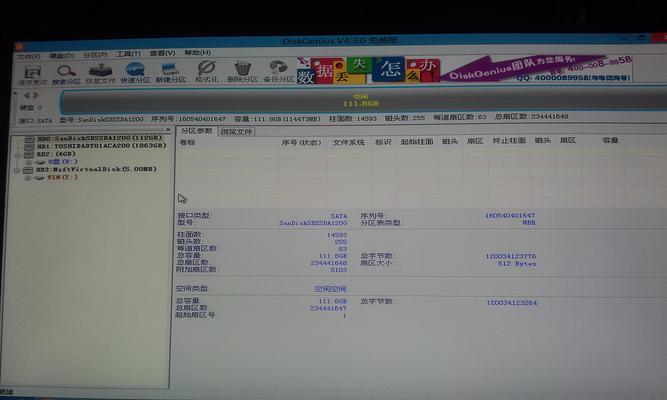Click the WIM (X:) volume icon in tree

[40, 177]
